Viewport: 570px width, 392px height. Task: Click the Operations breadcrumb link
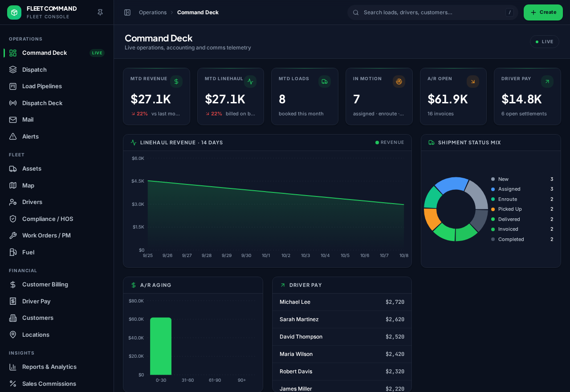153,12
